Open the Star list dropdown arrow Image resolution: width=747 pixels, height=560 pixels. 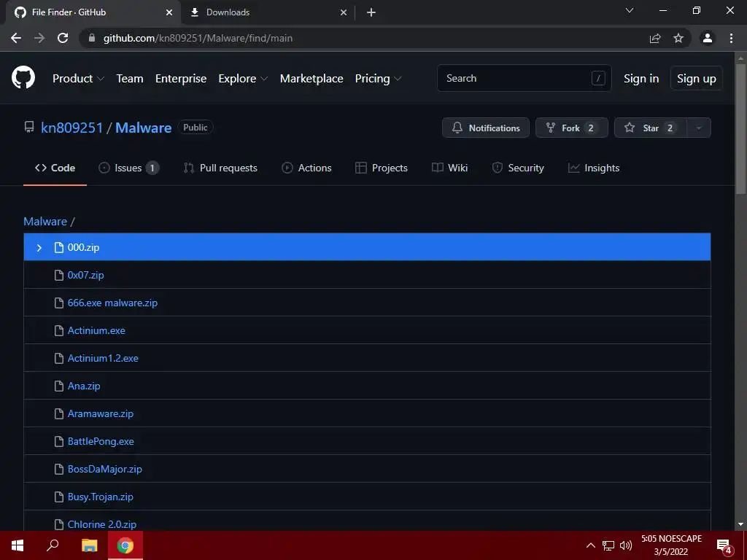tap(699, 128)
